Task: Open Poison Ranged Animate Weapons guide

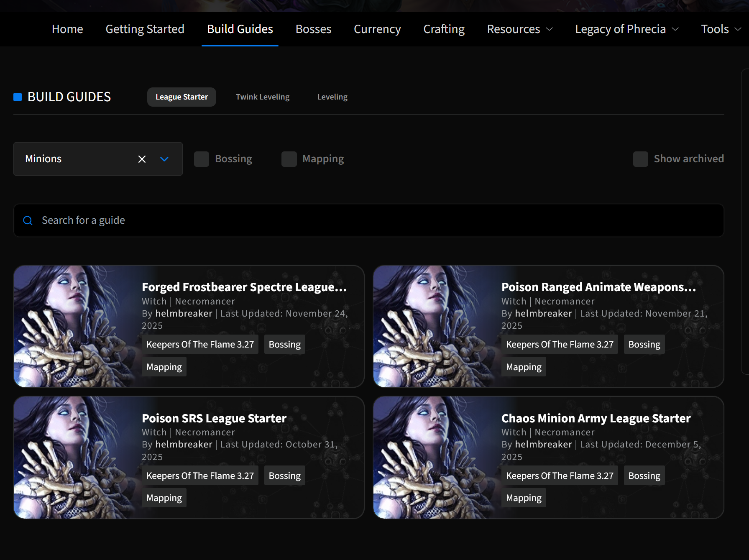Action: pyautogui.click(x=598, y=287)
